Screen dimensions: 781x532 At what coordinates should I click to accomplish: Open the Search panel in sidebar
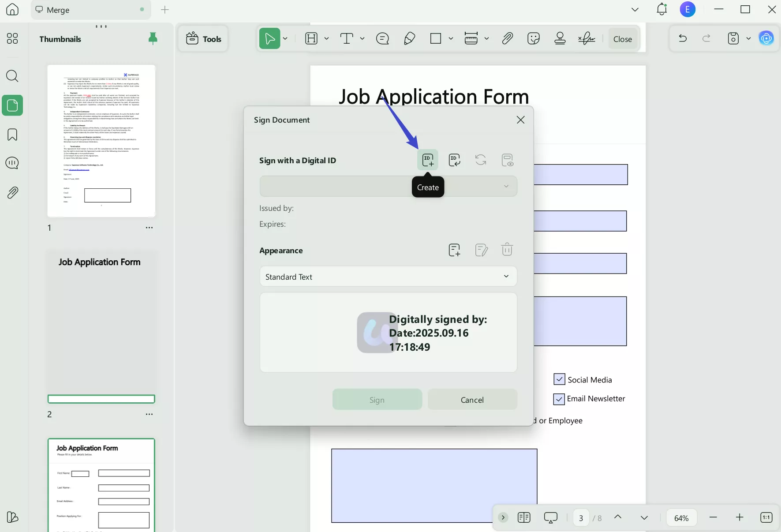(12, 76)
